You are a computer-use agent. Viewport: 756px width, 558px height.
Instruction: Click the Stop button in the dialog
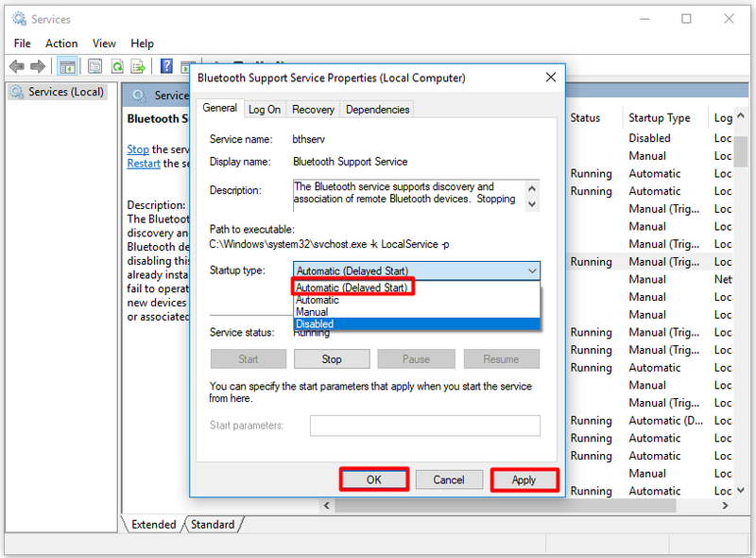[332, 359]
